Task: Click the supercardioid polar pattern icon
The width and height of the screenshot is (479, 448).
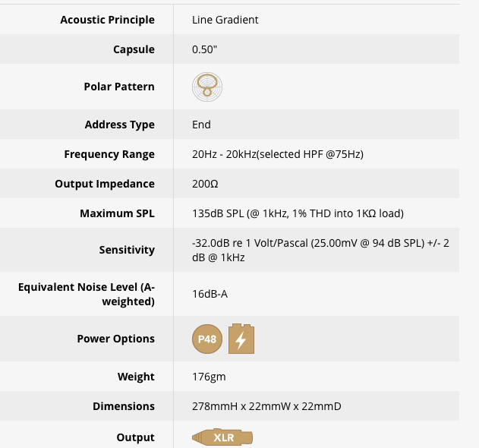Action: click(x=207, y=87)
